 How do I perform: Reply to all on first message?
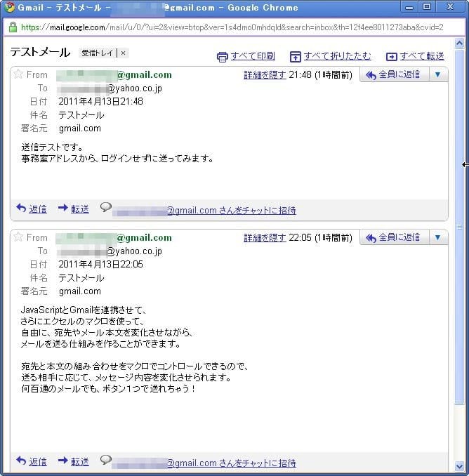click(x=393, y=75)
